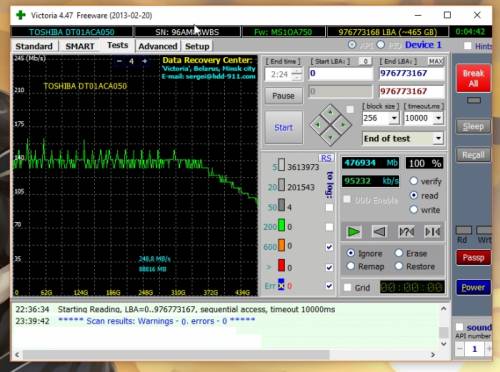This screenshot has width=500, height=372.
Task: Select the butterfly seek ▷|◁ button
Action: [x=432, y=231]
